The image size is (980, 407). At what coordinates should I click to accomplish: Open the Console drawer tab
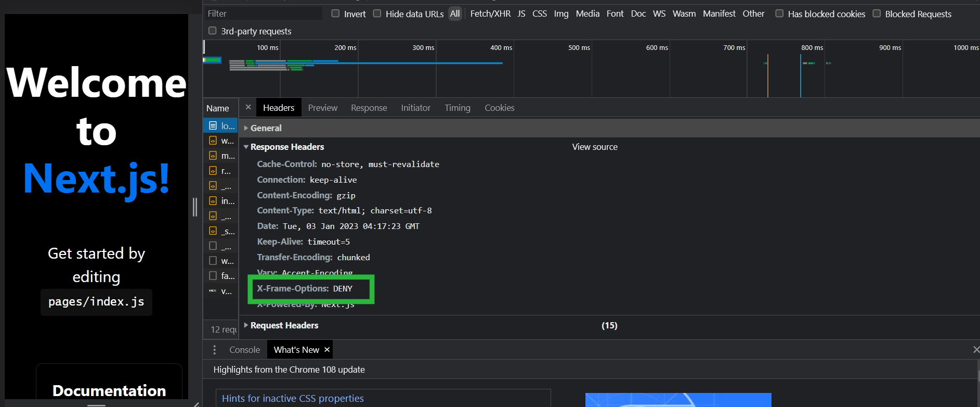pos(244,350)
